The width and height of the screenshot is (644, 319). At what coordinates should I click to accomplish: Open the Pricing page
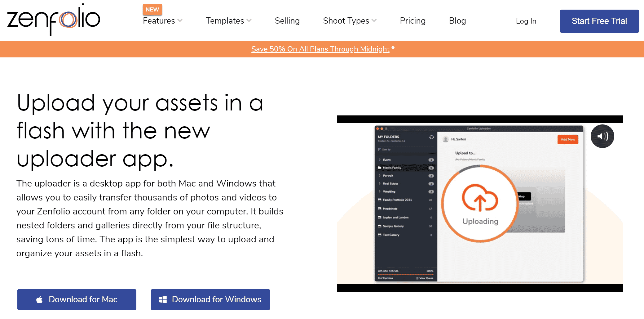pyautogui.click(x=412, y=21)
